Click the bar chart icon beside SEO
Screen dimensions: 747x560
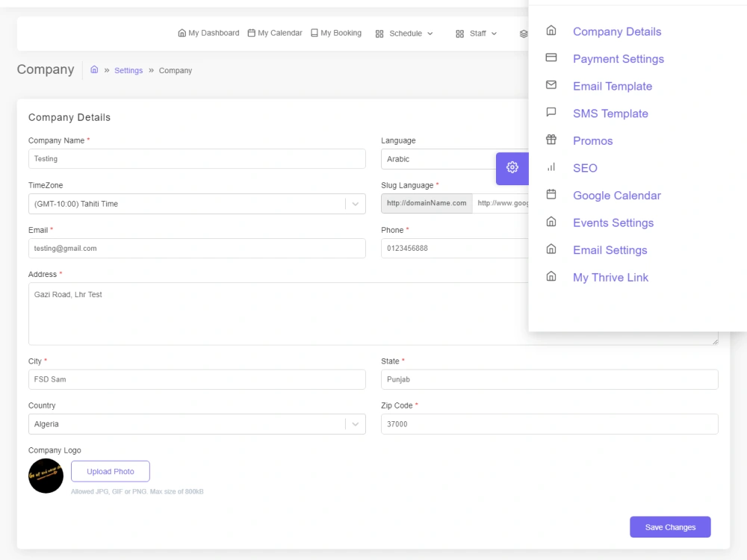(551, 167)
